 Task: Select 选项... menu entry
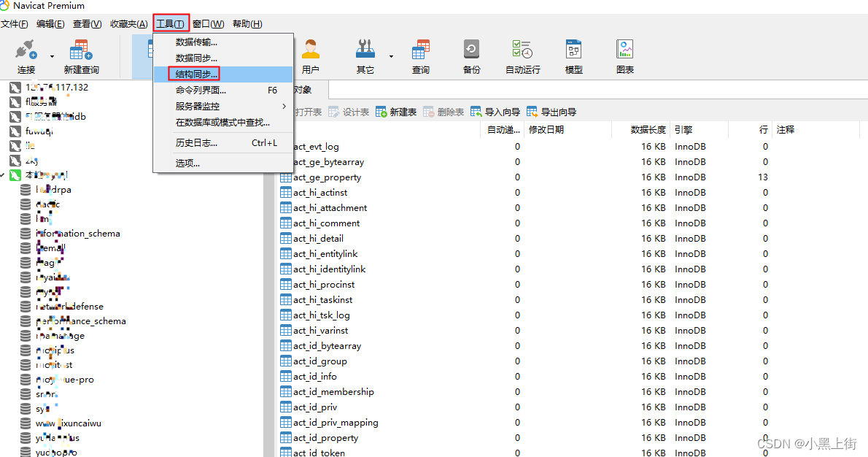click(x=223, y=164)
